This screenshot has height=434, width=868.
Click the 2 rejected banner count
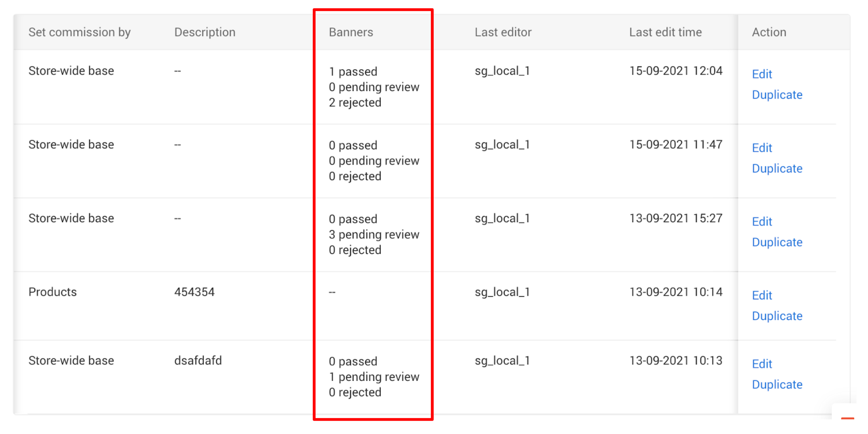pos(355,103)
